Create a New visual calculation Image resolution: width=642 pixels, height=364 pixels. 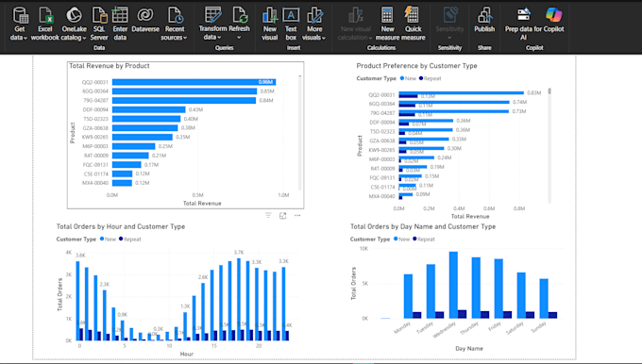[355, 24]
